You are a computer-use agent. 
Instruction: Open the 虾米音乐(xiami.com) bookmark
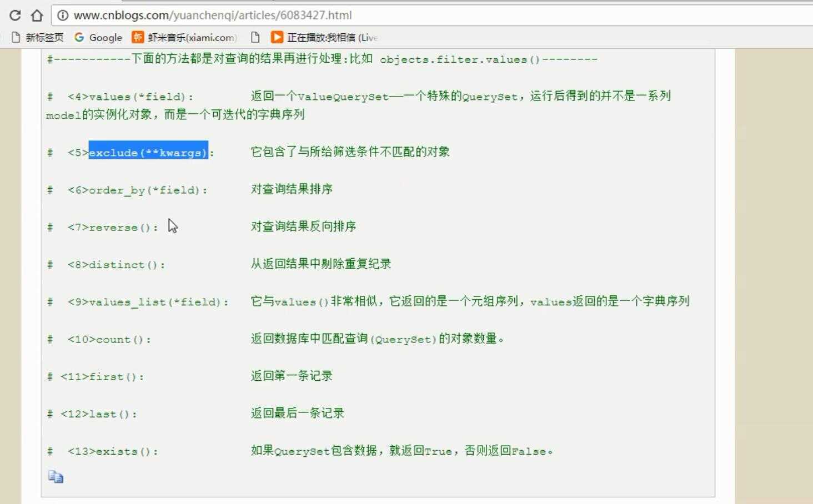click(x=184, y=37)
